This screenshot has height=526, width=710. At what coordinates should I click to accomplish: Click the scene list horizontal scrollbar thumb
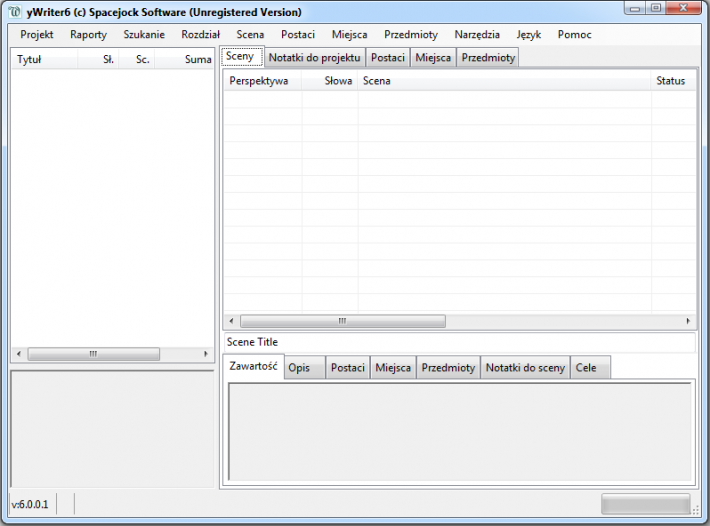(x=343, y=321)
